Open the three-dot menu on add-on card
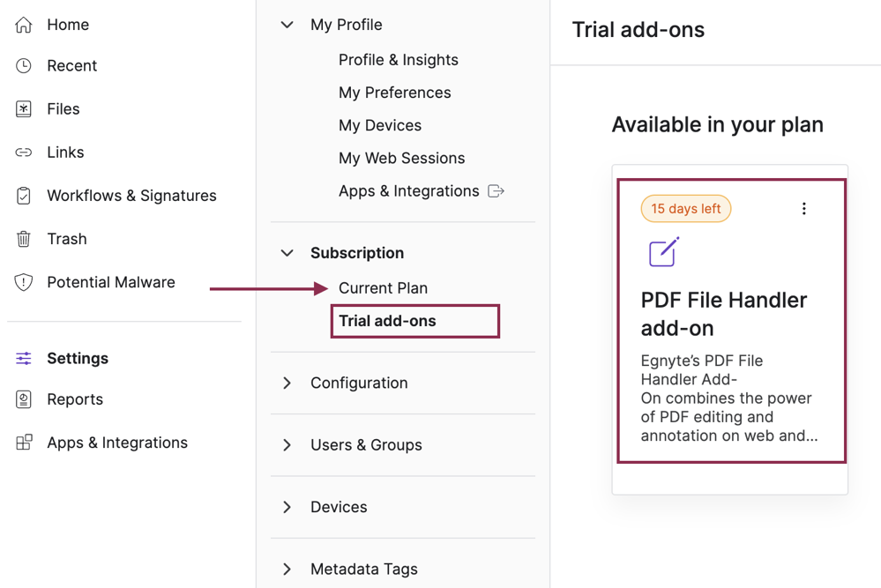881x588 pixels. 804,209
